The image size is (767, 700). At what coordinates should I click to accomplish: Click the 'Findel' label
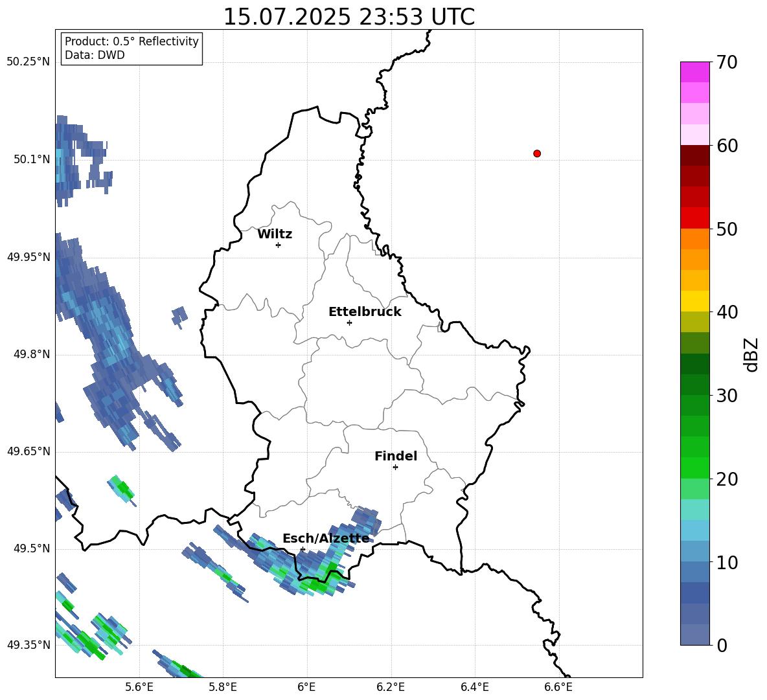(396, 456)
